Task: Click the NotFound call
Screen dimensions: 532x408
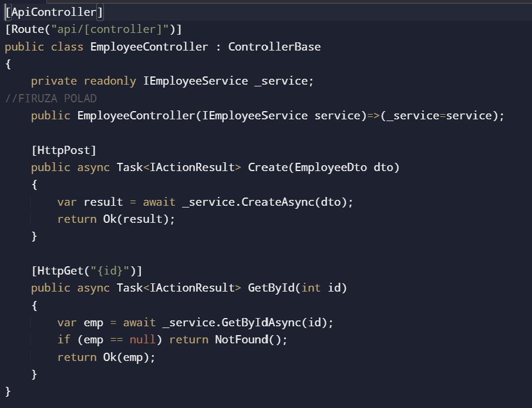Action: pos(241,340)
